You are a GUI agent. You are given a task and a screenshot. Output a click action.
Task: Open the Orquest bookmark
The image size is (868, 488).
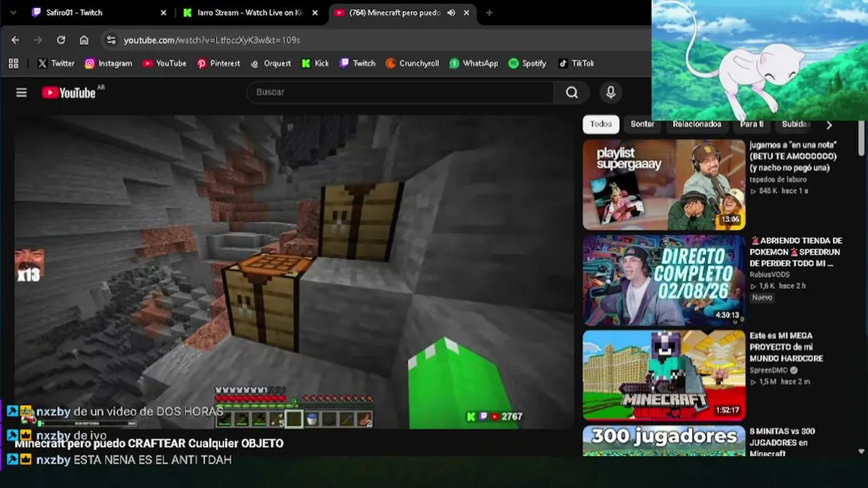[x=271, y=63]
